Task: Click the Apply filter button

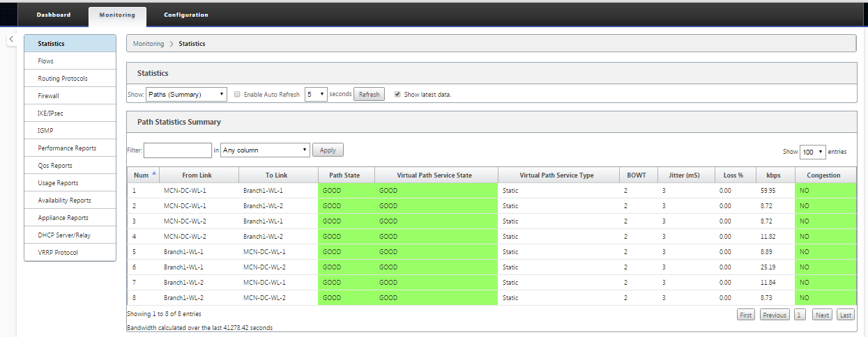Action: [328, 150]
